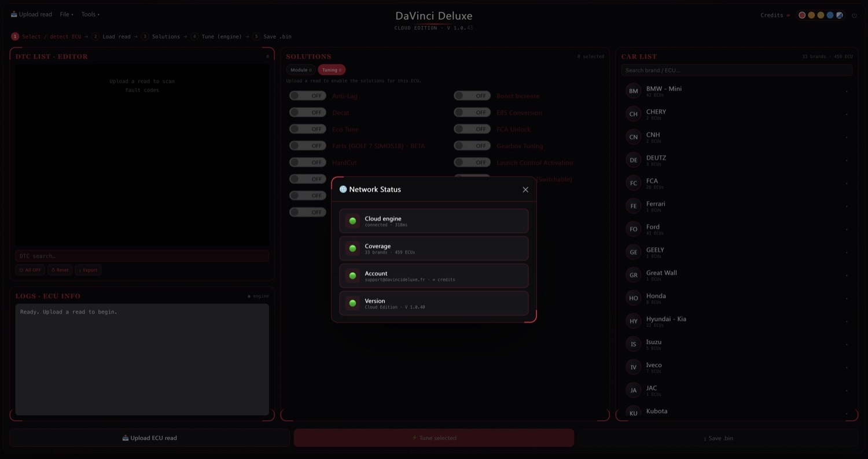Click the power icon in top-right corner
Screen dimensions: 868x459
tap(854, 16)
